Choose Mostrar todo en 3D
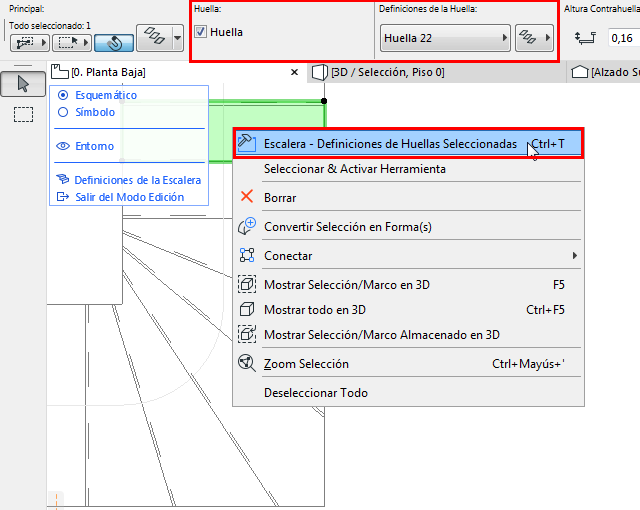 tap(409, 310)
